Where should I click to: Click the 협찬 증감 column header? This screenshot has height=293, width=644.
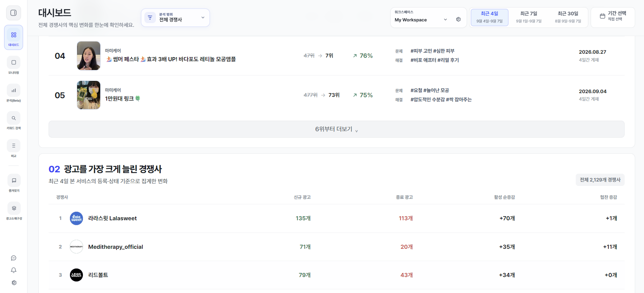click(609, 197)
